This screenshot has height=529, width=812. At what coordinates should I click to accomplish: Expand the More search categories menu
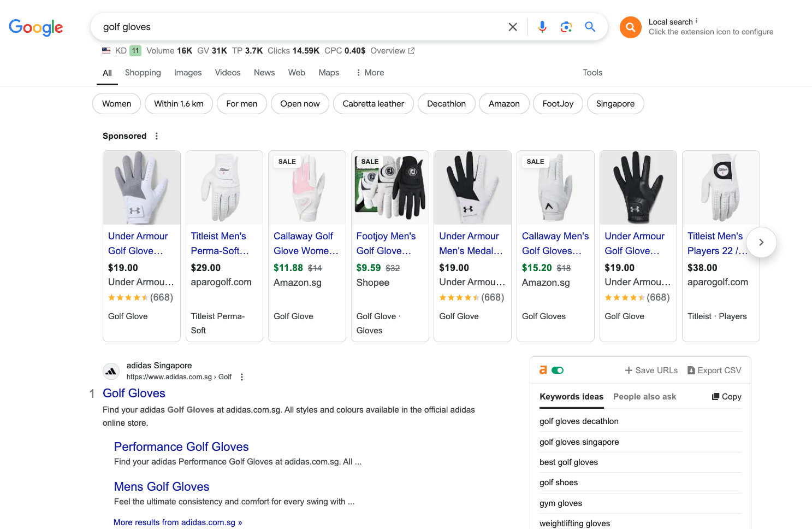(370, 73)
